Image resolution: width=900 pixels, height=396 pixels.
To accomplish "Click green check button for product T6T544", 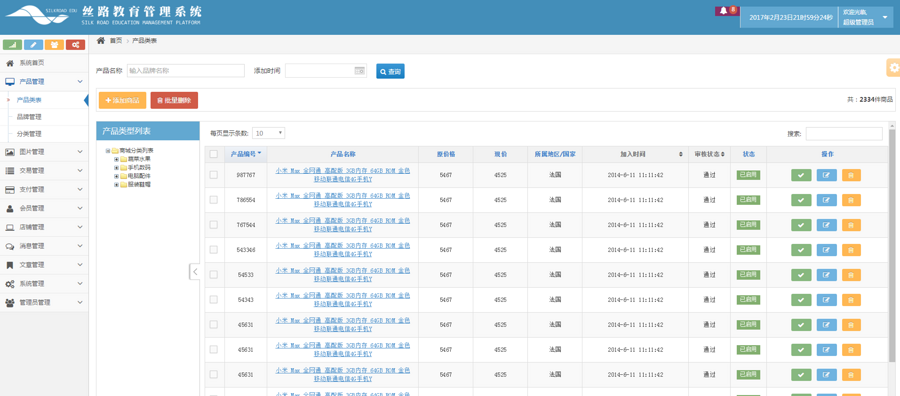I will [x=801, y=225].
